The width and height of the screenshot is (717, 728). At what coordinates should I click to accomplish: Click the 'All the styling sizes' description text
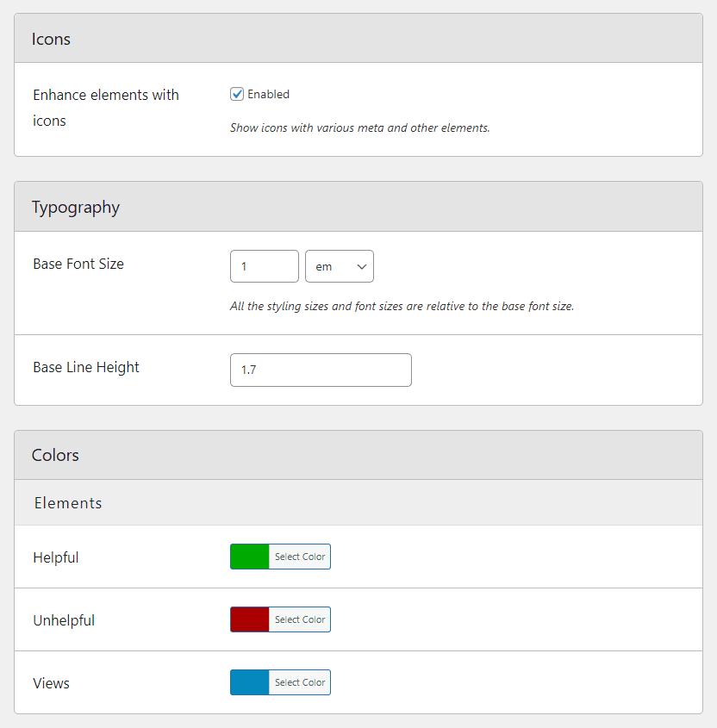click(x=402, y=307)
